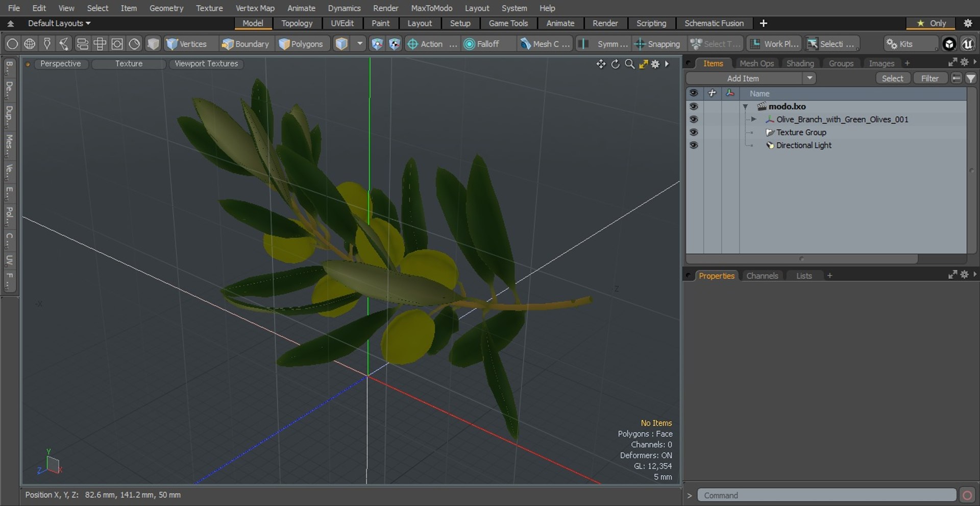Click the Mesh Constraint button
Image resolution: width=980 pixels, height=506 pixels.
pyautogui.click(x=545, y=44)
